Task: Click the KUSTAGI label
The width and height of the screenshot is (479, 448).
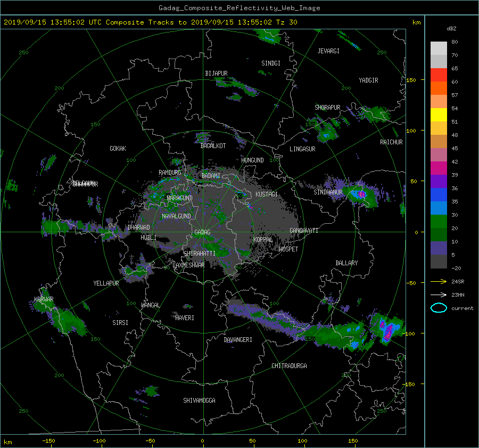Action: pos(267,194)
